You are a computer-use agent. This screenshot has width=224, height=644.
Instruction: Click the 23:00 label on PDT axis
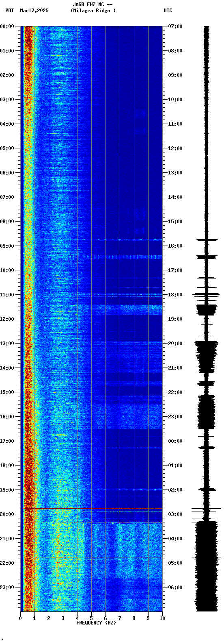(x=7, y=587)
